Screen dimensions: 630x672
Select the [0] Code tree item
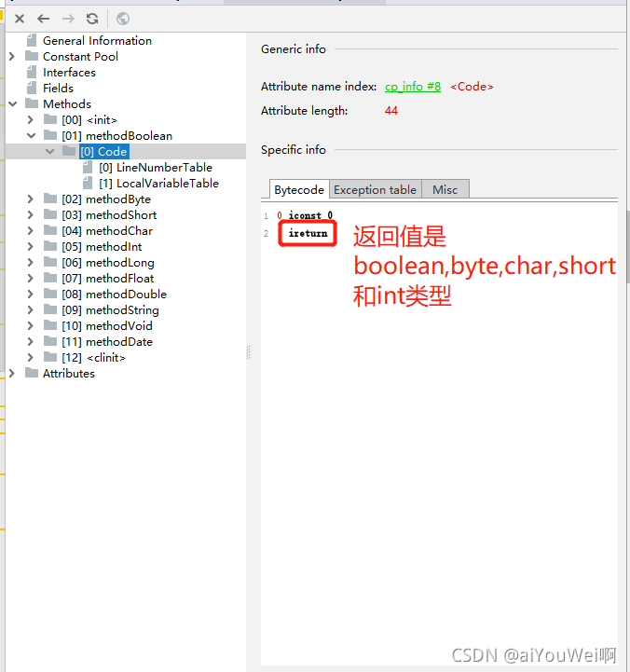point(104,152)
